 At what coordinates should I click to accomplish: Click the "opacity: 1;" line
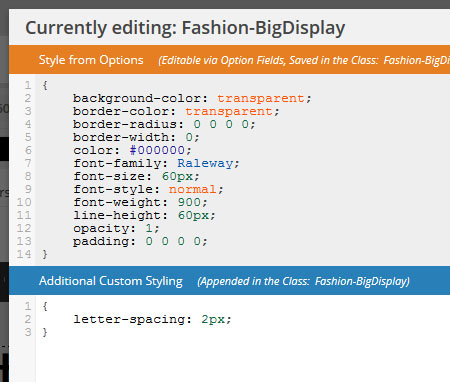click(x=116, y=228)
